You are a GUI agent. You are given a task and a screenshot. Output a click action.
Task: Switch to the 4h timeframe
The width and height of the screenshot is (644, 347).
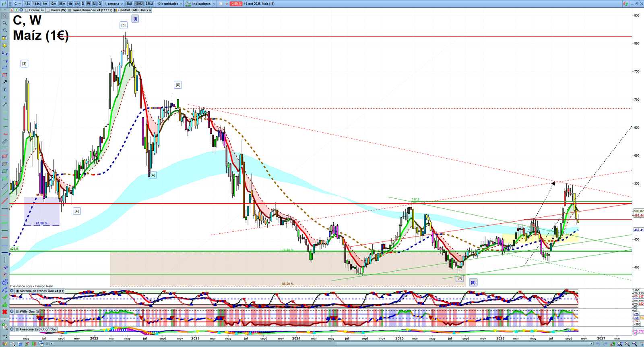tap(77, 4)
